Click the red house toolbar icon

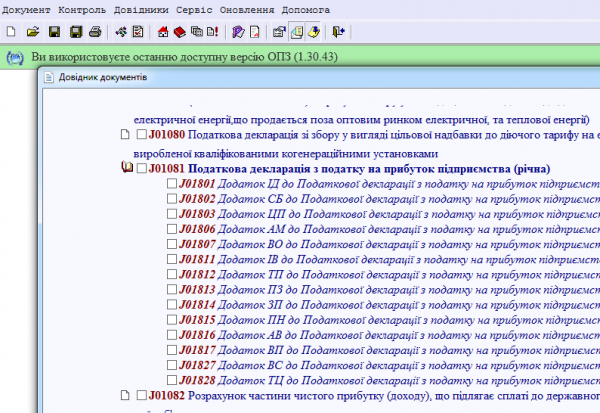coord(163,31)
